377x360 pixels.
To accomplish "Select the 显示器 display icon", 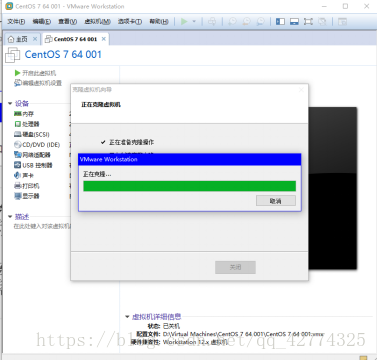I will coord(18,196).
